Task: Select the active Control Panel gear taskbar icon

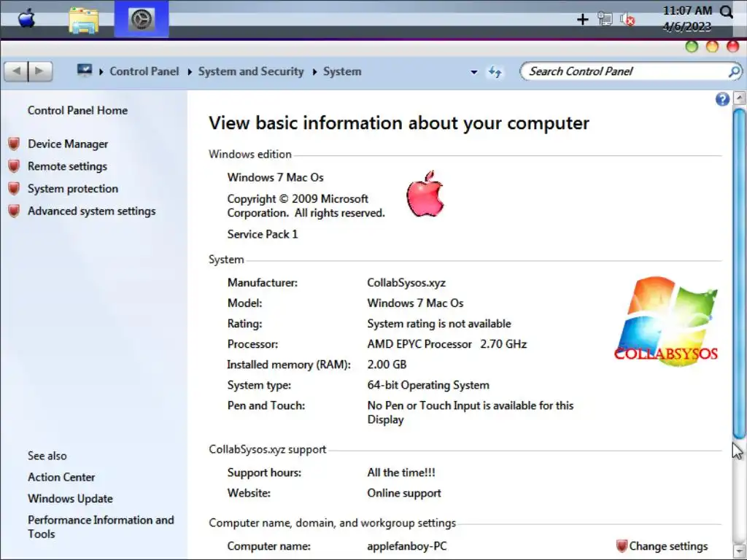Action: click(142, 19)
